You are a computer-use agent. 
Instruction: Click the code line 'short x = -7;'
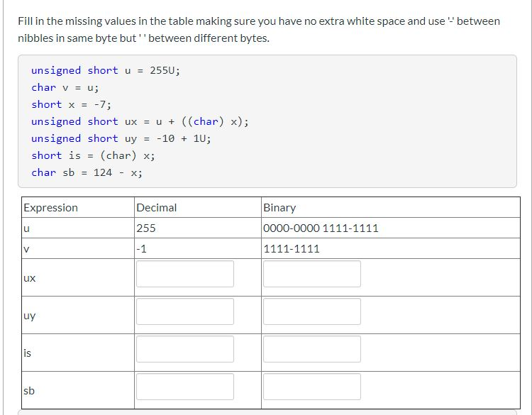(71, 104)
